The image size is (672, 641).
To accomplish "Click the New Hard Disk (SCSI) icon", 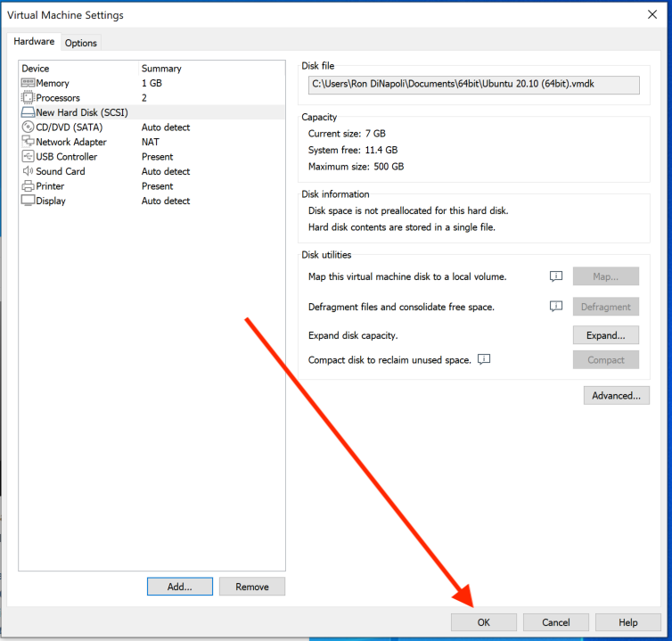I will pos(28,112).
